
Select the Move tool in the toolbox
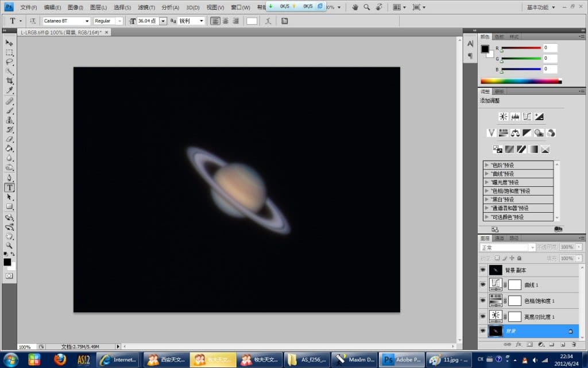9,43
